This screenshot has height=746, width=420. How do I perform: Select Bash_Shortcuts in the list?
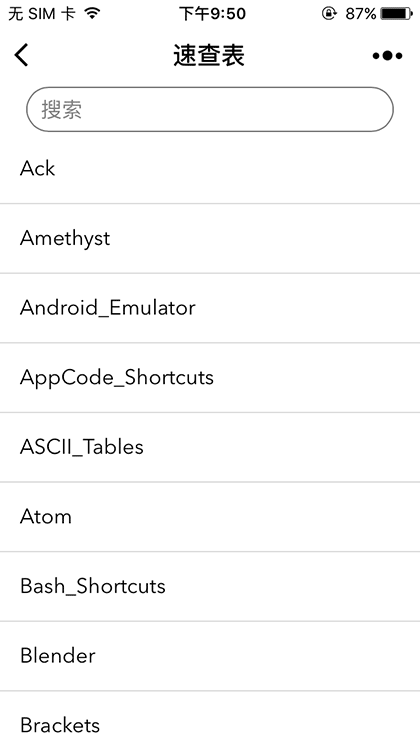click(x=210, y=586)
